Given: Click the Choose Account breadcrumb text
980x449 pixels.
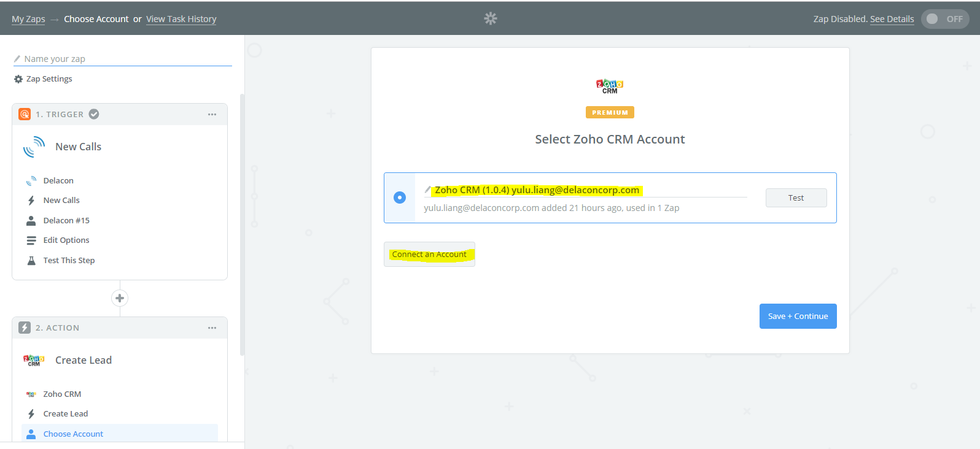Looking at the screenshot, I should [x=96, y=19].
